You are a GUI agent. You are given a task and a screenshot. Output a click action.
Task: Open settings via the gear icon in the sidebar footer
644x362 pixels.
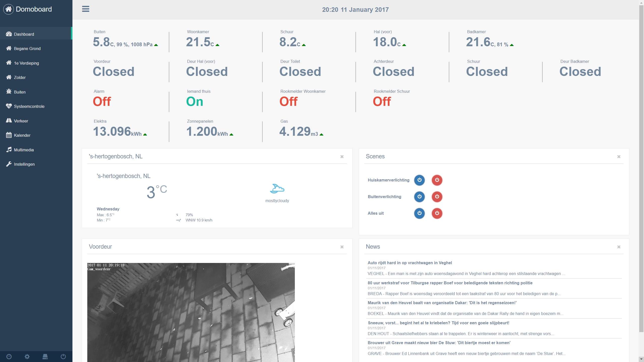[27, 356]
